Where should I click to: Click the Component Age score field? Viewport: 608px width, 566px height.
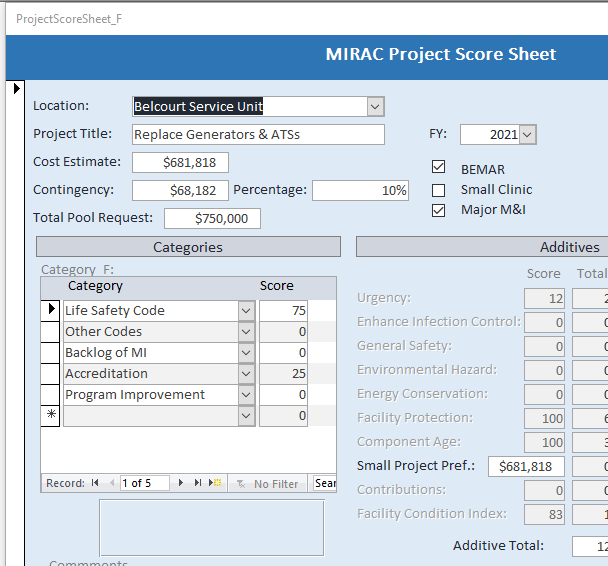point(544,442)
